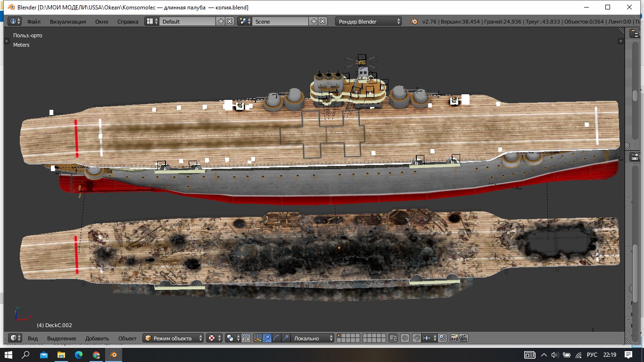Open the Локально orientation dropdown
Screen dimensions: 644x362
(x=312, y=338)
